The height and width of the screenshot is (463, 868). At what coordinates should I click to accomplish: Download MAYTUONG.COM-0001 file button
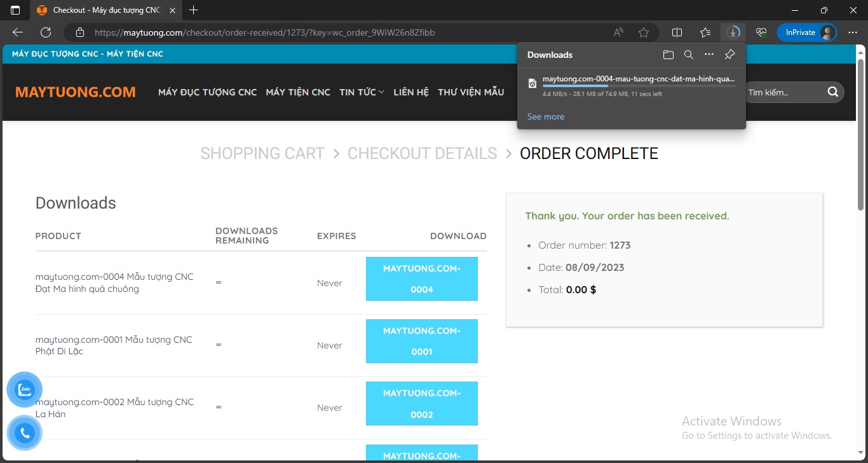click(422, 342)
